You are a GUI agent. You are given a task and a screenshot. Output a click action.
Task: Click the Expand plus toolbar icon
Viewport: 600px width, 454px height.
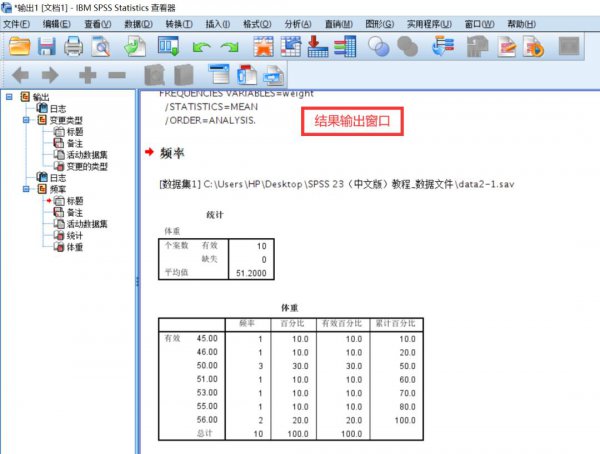(88, 75)
